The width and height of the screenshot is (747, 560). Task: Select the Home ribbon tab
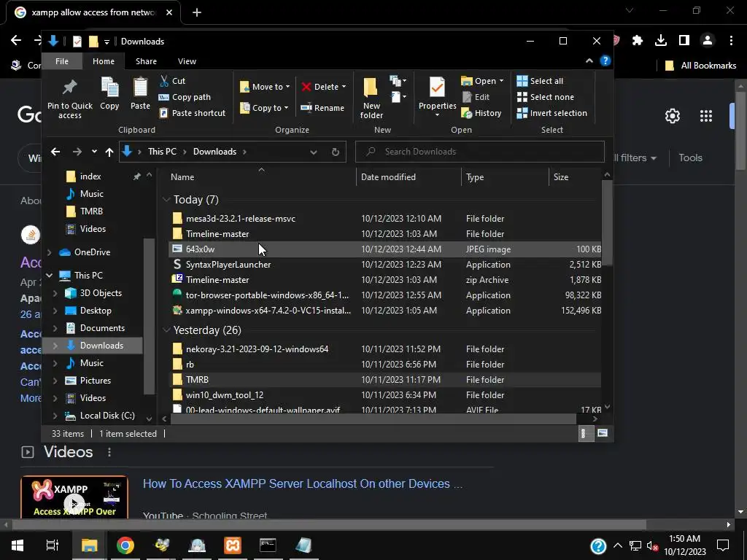[x=104, y=61]
